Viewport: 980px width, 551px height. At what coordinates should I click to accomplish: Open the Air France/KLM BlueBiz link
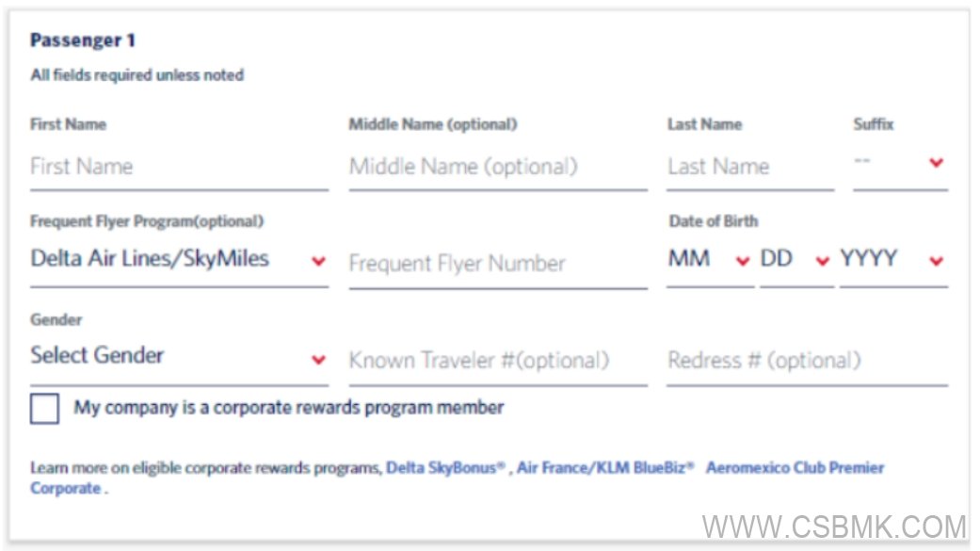(x=605, y=467)
